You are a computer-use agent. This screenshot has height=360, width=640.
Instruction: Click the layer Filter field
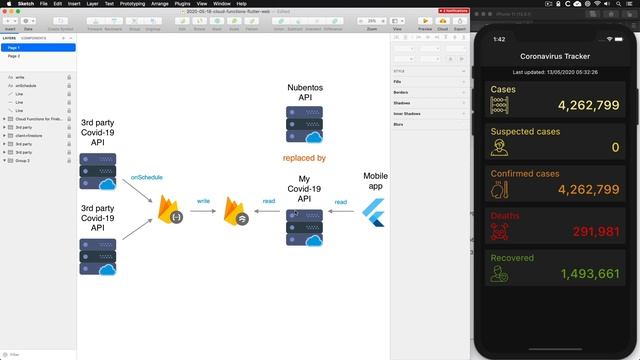pyautogui.click(x=38, y=355)
